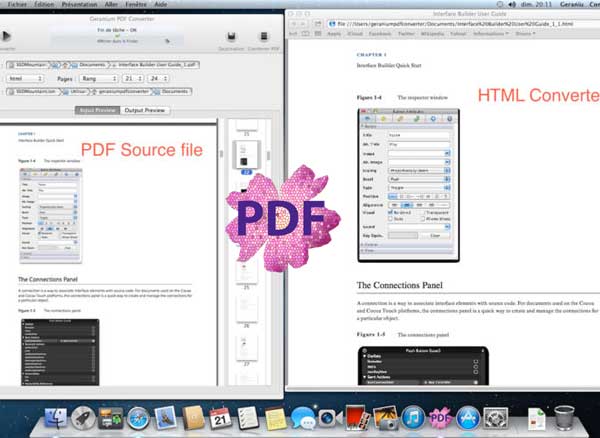The width and height of the screenshot is (600, 438).
Task: Click geraniumpdfconverter in destination path bar
Action: (120, 92)
